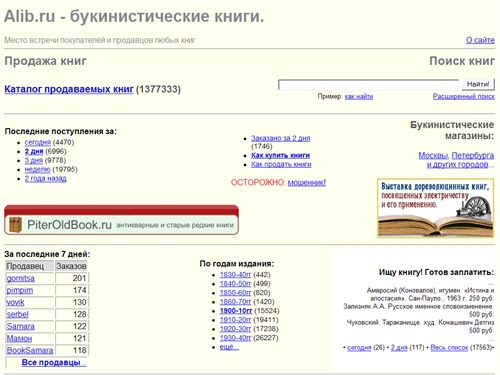This screenshot has width=500, height=375.
Task: Browse books from '1920-30гг'
Action: point(235,329)
